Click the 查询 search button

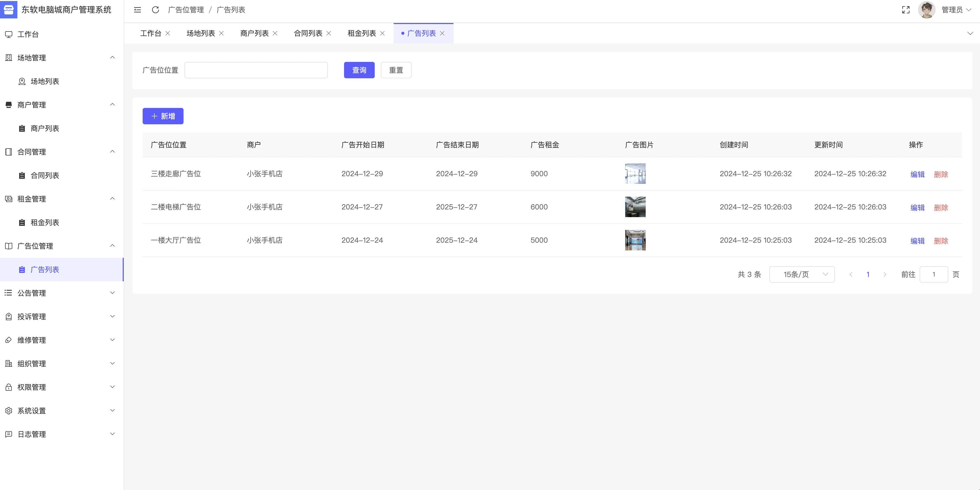pos(359,70)
